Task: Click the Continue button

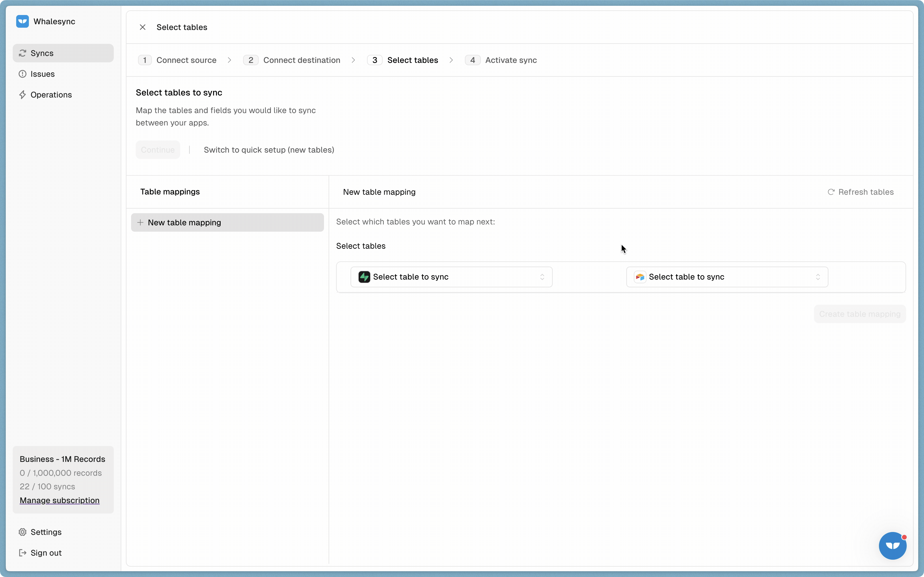Action: [158, 150]
